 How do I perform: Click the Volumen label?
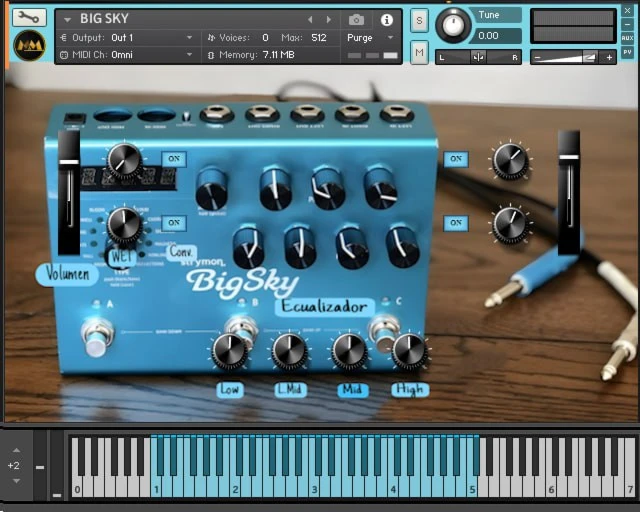click(x=67, y=274)
